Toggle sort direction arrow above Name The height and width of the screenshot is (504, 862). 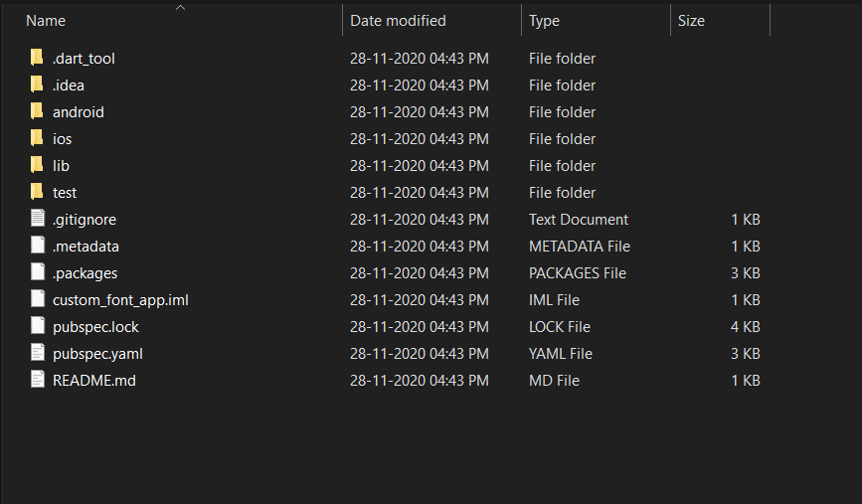[x=180, y=8]
